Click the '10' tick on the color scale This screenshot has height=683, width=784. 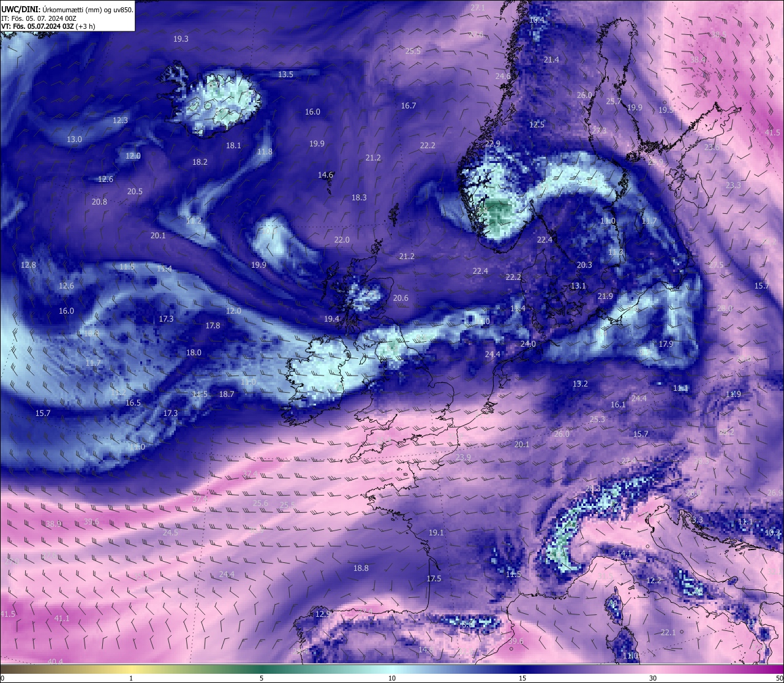click(392, 678)
